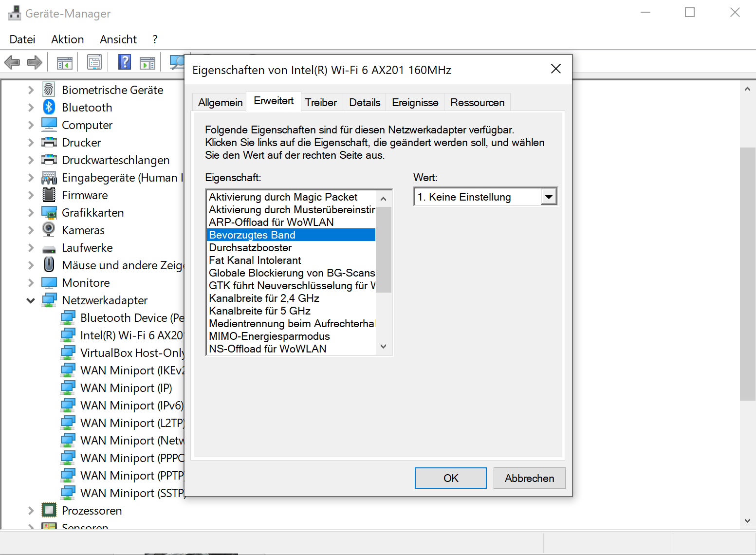Select NS-Offload für WoWLAN property
The width and height of the screenshot is (756, 555).
pyautogui.click(x=291, y=349)
